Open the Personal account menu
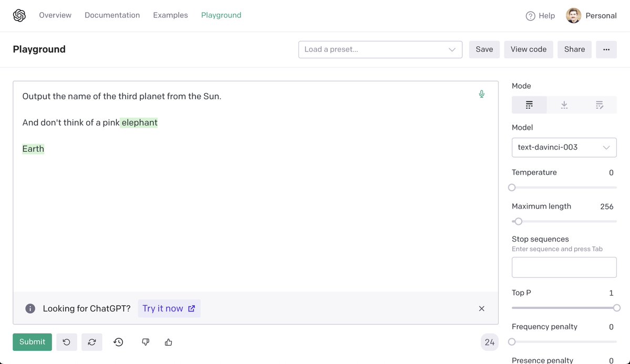The height and width of the screenshot is (364, 630). click(x=591, y=16)
